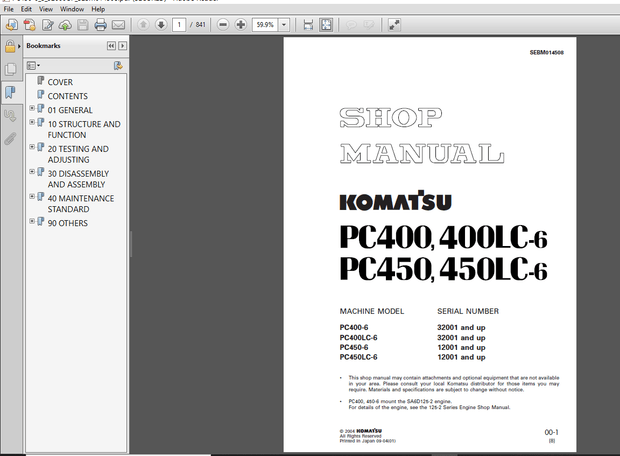Click the Bookmarks pane right-arrow button
620x456 pixels.
123,46
